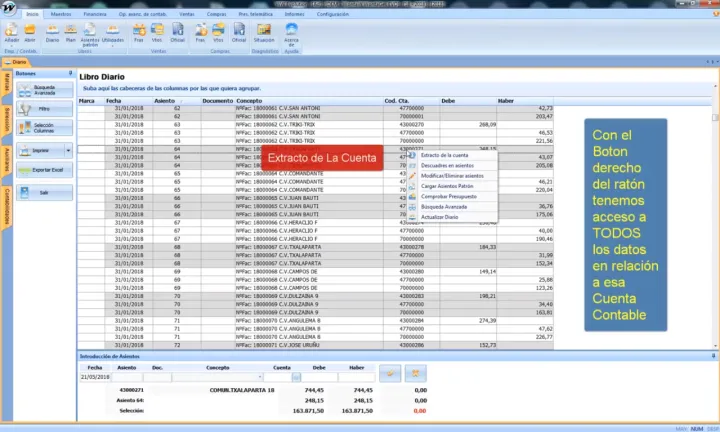Open the Oficial icon in the Ventas group
This screenshot has width=720, height=432.
177,33
